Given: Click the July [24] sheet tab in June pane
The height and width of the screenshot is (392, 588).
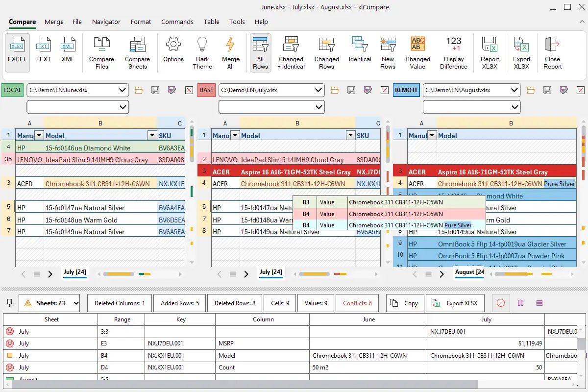Looking at the screenshot, I should pyautogui.click(x=75, y=272).
